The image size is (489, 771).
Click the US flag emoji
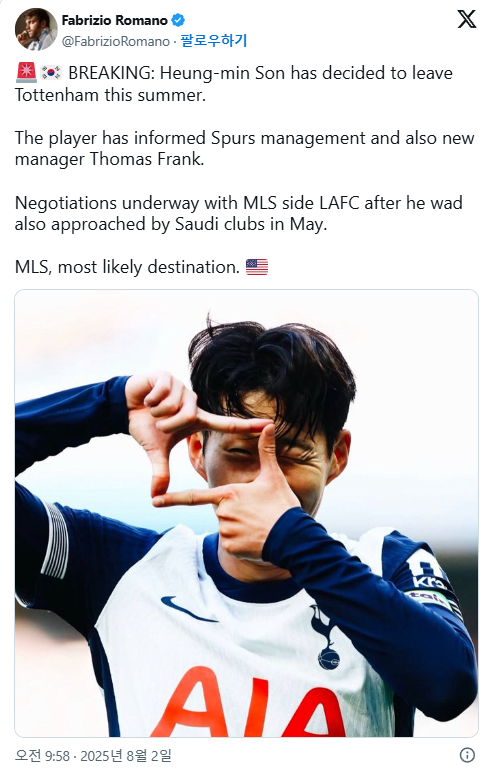point(257,267)
